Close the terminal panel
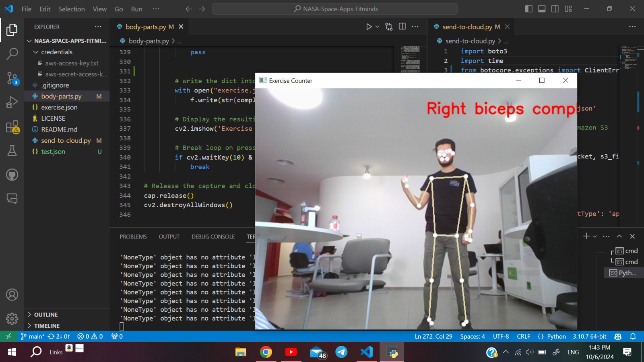 pos(632,236)
